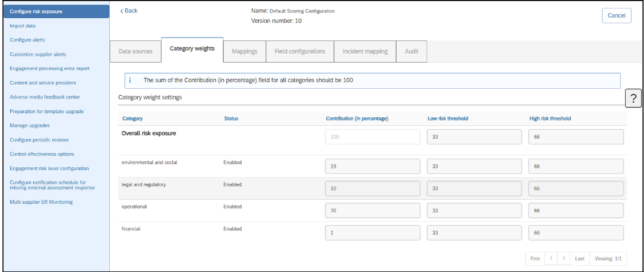Click the Version number: 10 text

[x=276, y=20]
